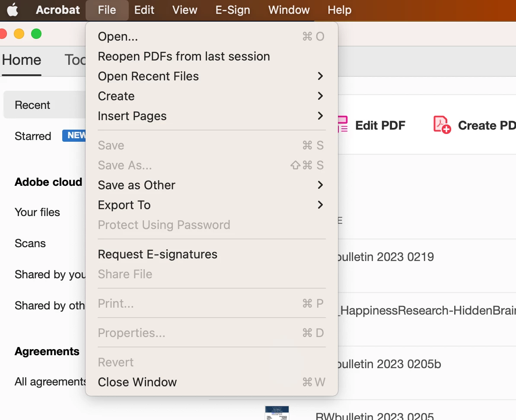Switch to the Home tab
Screen dimensions: 516x420
click(x=21, y=60)
